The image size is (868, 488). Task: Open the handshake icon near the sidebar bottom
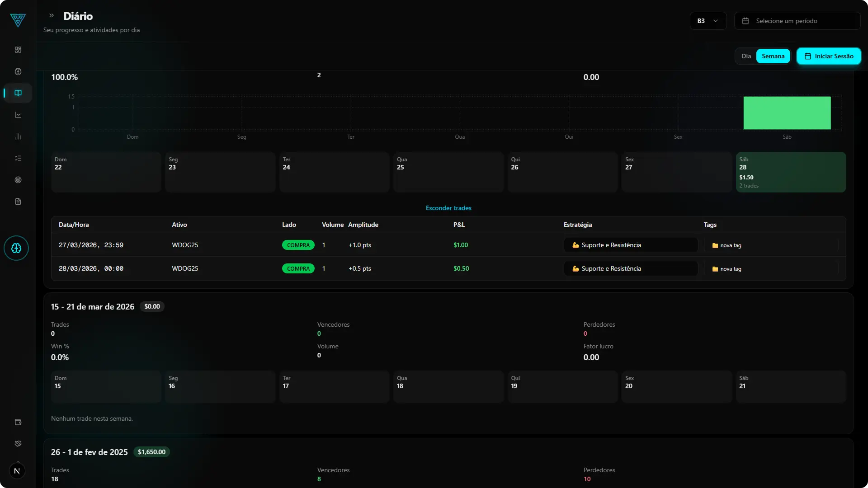coord(18,443)
